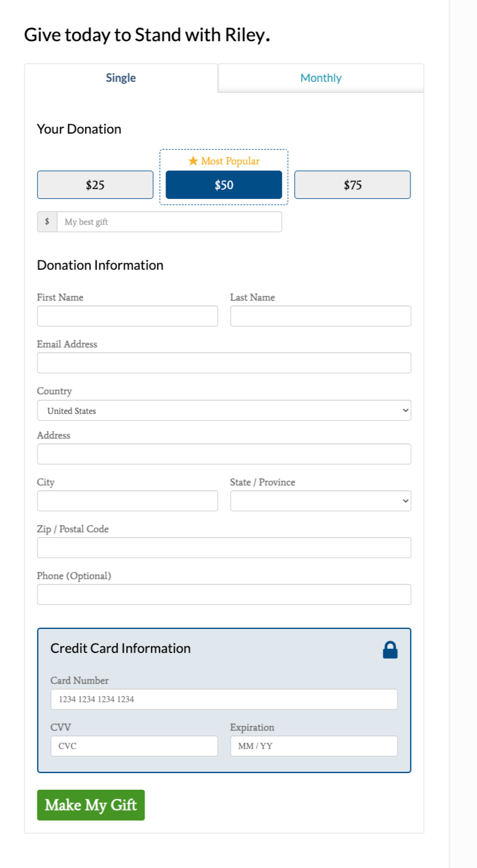Viewport: 477px width, 868px height.
Task: Focus the CVV input field
Action: pos(134,746)
